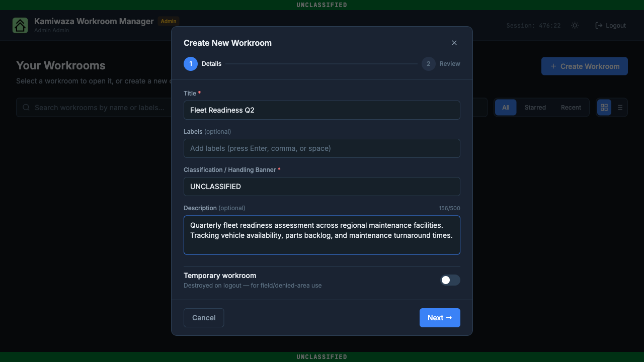Click the Next button

click(440, 318)
